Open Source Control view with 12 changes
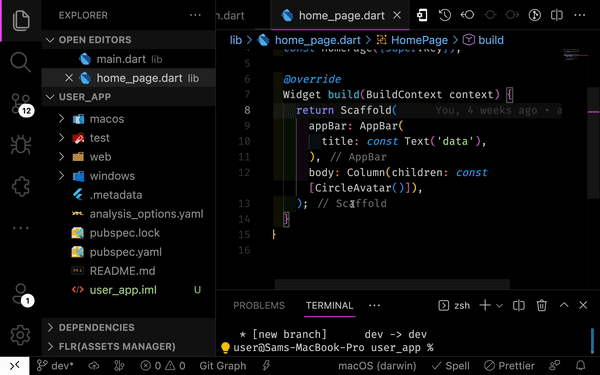600x375 pixels. pyautogui.click(x=21, y=104)
